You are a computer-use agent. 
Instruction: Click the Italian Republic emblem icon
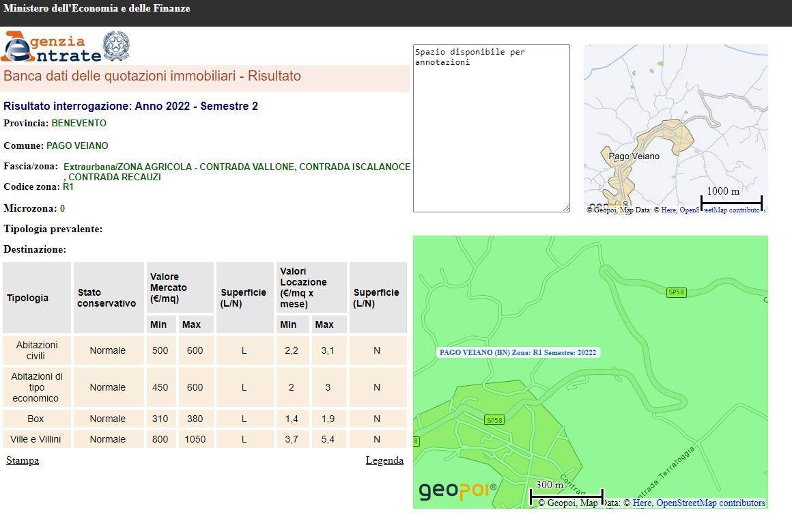115,46
